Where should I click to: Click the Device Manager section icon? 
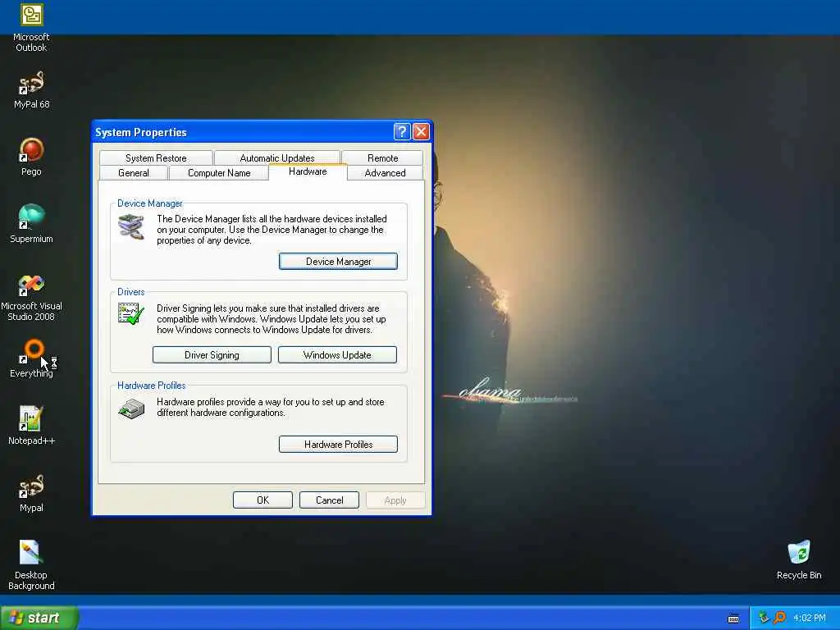pyautogui.click(x=131, y=226)
